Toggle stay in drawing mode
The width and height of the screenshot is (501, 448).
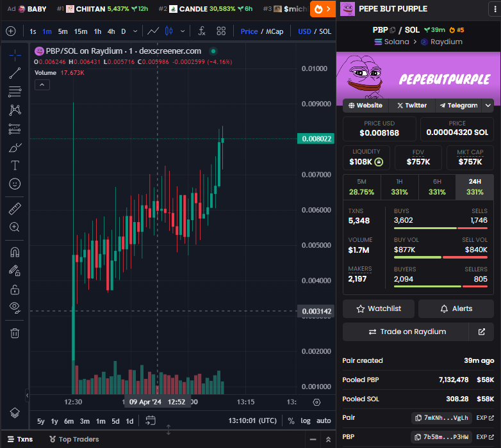pos(15,271)
